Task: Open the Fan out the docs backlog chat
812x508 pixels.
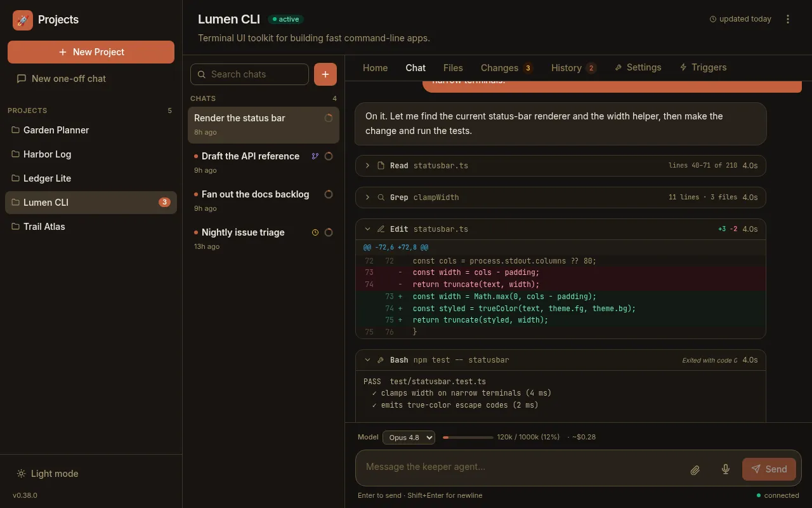Action: [263, 201]
